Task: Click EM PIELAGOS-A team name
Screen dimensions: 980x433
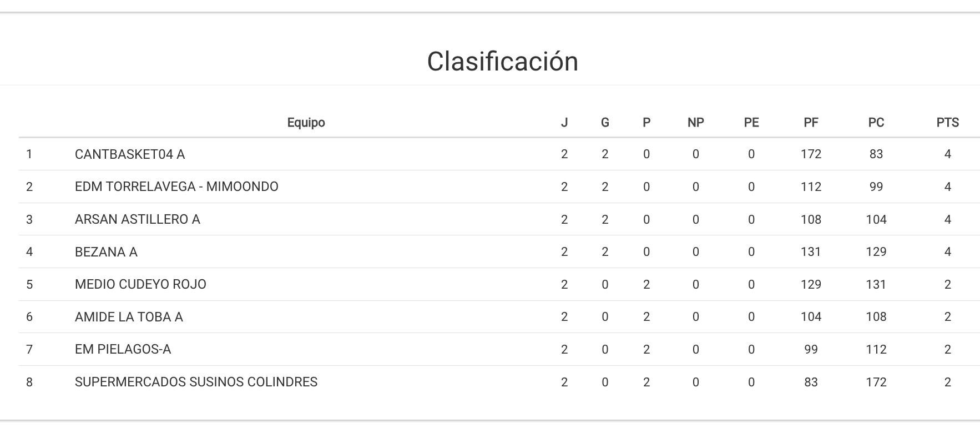Action: [x=123, y=349]
